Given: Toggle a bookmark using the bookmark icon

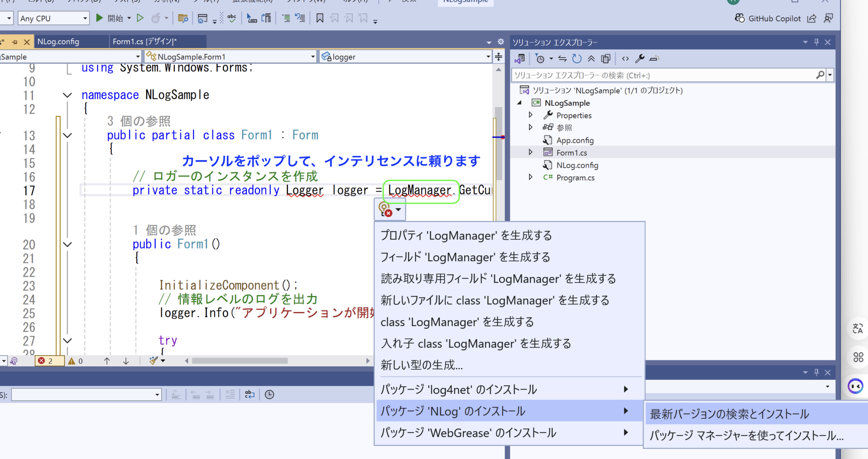Looking at the screenshot, I should (320, 18).
